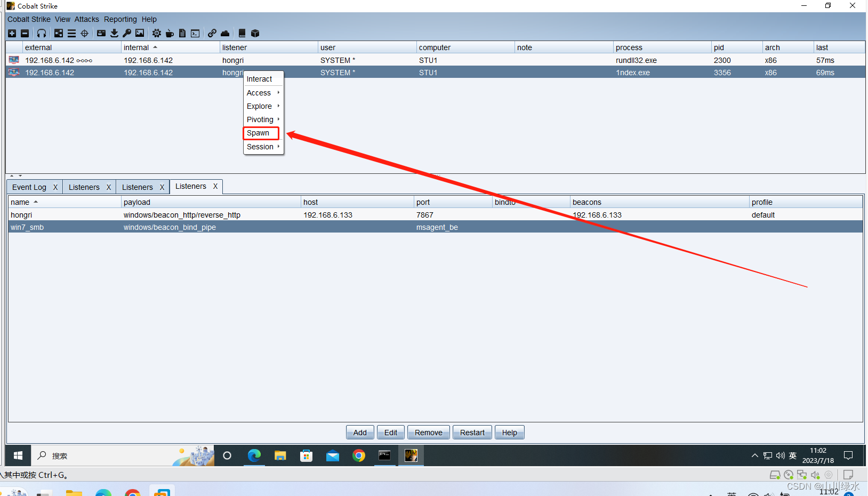This screenshot has height=496, width=868.
Task: Open Downloaded Files arrow icon
Action: pyautogui.click(x=114, y=33)
